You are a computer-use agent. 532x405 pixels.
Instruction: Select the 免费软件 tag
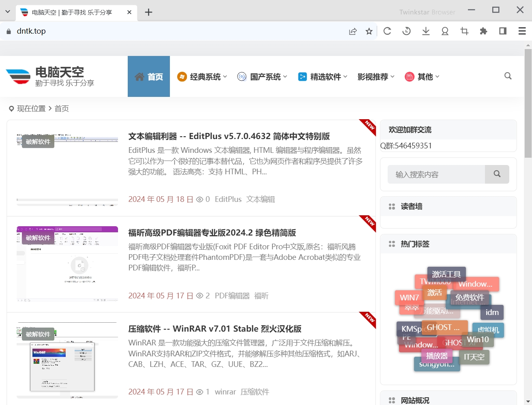[x=470, y=298]
